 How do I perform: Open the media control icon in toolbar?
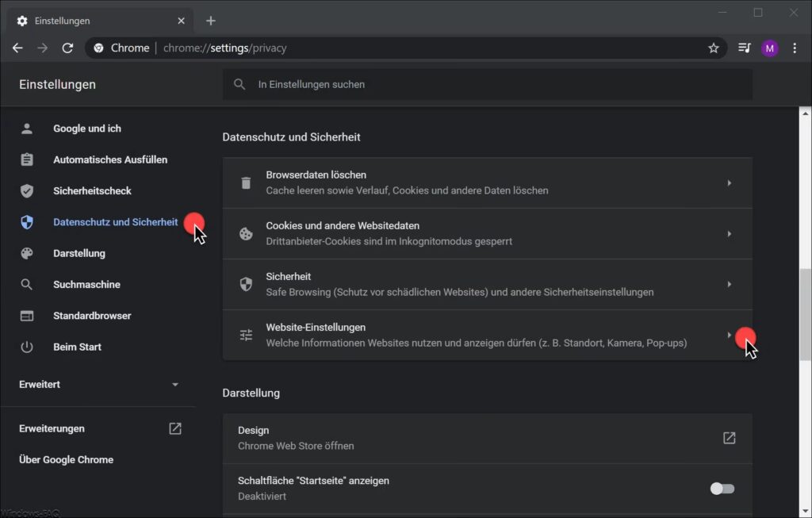[x=744, y=48]
